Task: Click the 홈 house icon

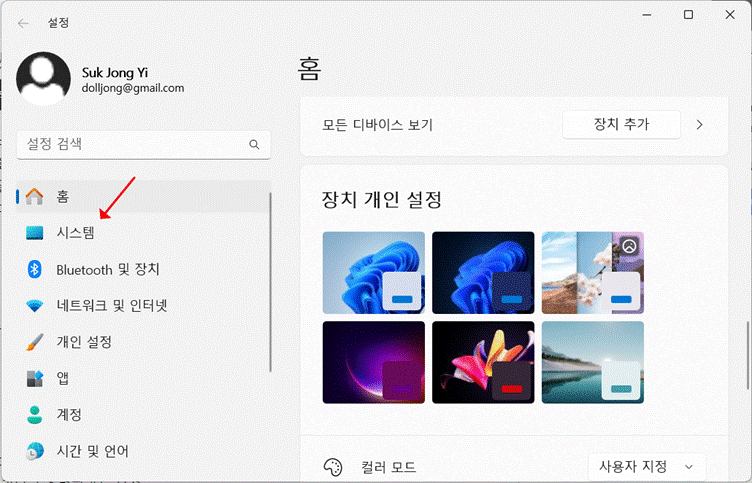Action: (34, 196)
